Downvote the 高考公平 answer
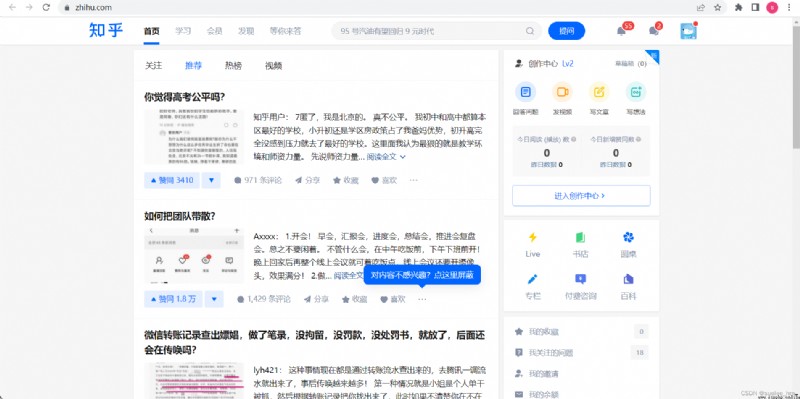 click(x=211, y=180)
